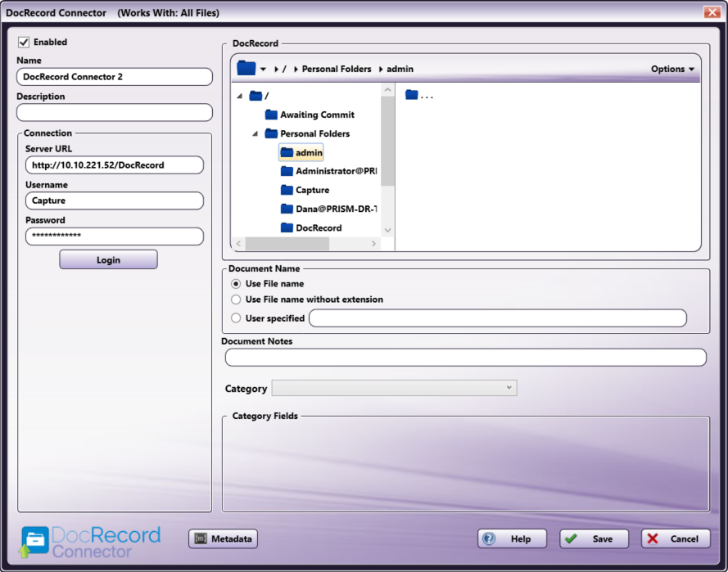Viewport: 728px width, 572px height.
Task: Expand the breadcrumb arrow before admin
Action: point(381,69)
